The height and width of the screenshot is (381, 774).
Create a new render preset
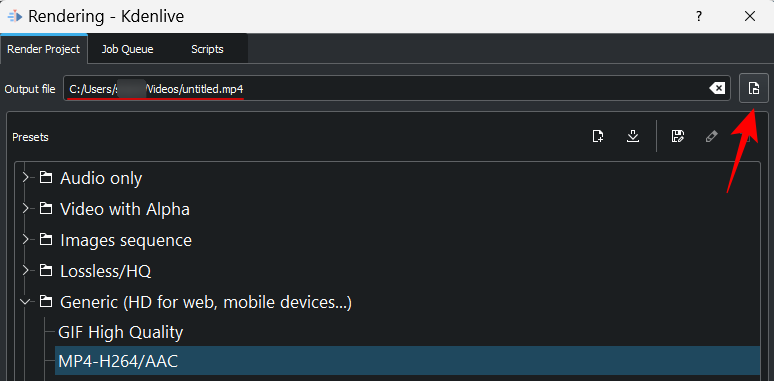(x=598, y=136)
